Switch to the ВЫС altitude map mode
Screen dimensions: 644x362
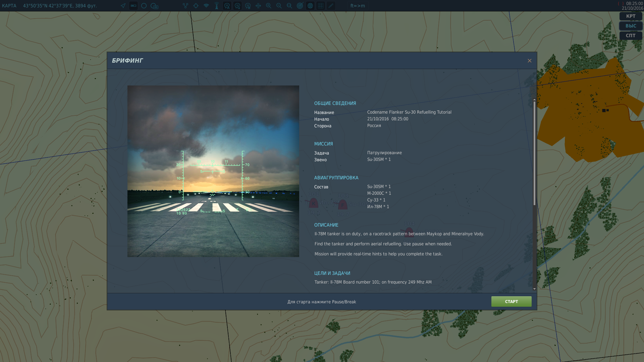point(631,26)
